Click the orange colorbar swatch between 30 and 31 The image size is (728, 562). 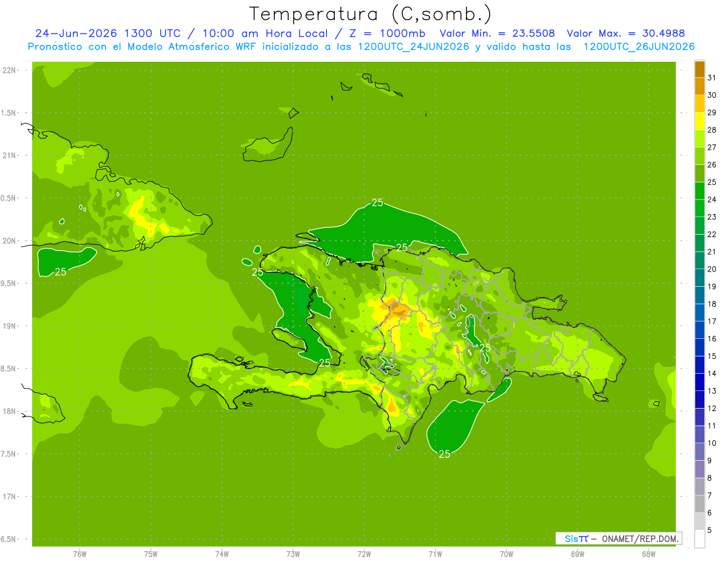(x=699, y=86)
